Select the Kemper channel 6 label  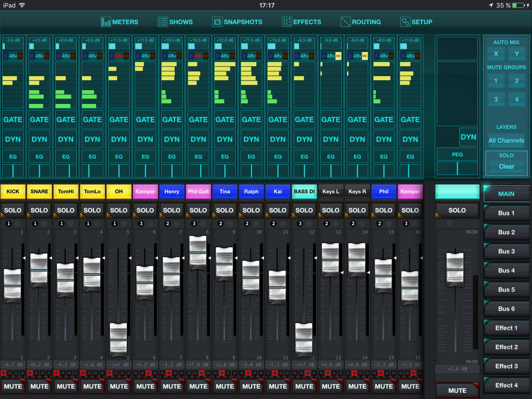[145, 192]
